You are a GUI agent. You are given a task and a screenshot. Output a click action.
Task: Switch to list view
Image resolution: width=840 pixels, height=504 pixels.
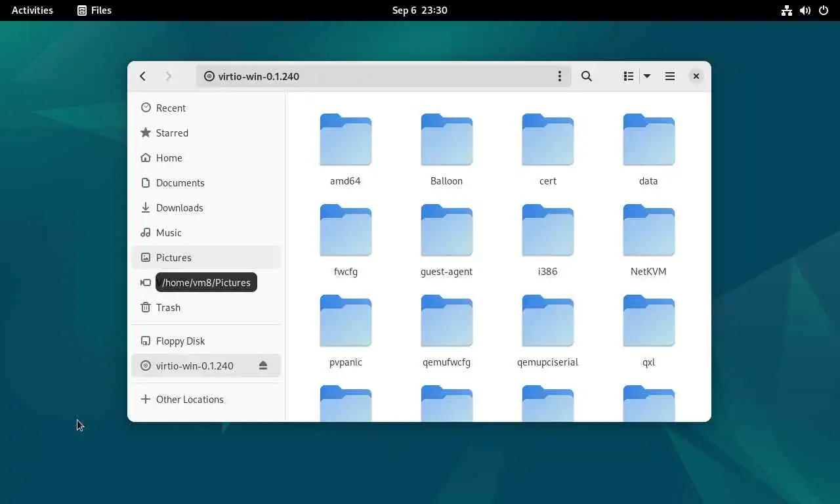(628, 76)
